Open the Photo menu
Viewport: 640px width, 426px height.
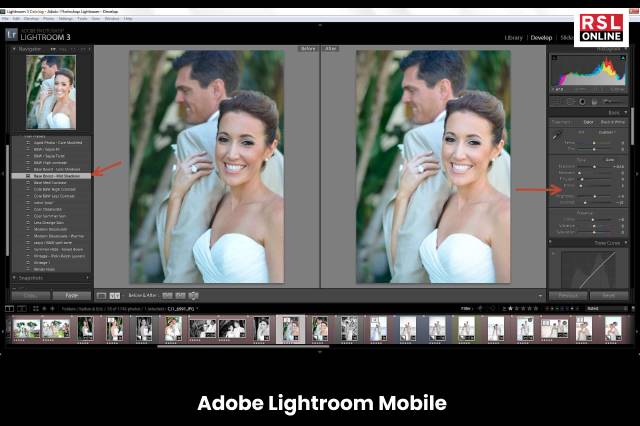click(49, 19)
